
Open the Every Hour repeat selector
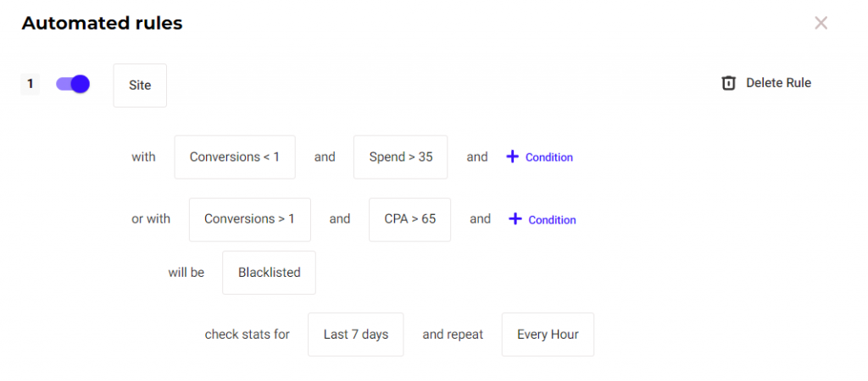pos(548,334)
